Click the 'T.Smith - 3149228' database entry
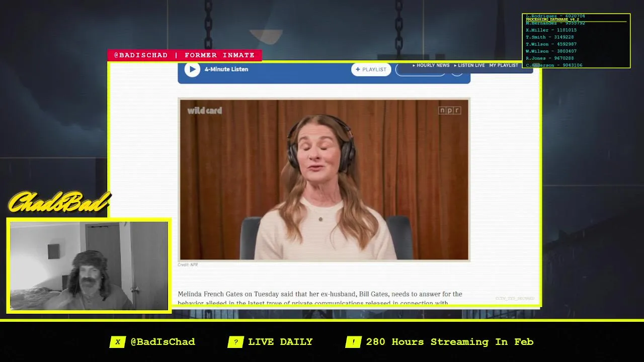The image size is (644, 362). [549, 37]
